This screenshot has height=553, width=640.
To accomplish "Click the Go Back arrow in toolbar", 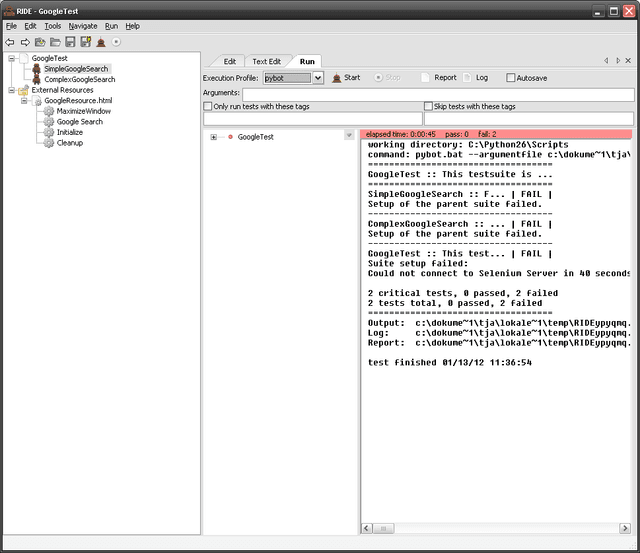I will click(10, 42).
